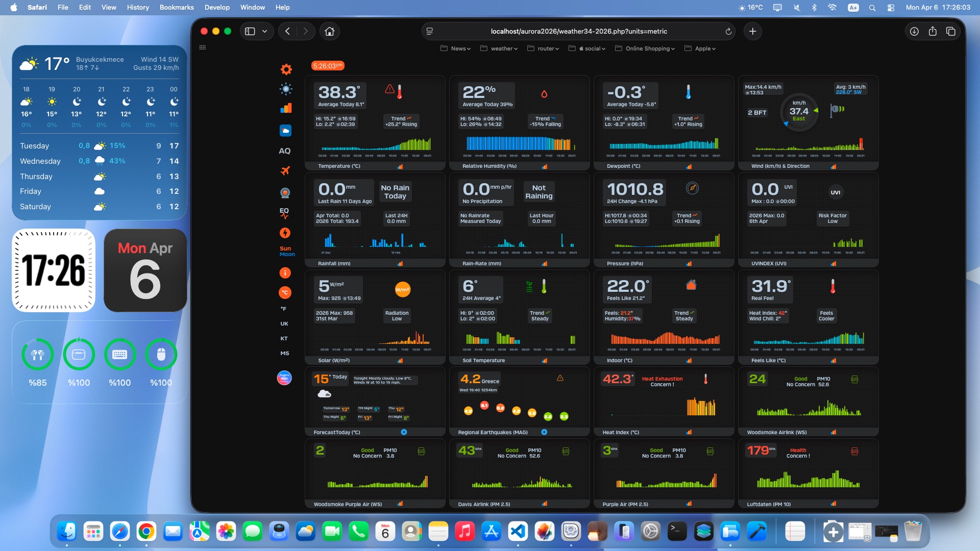980x551 pixels.
Task: Click the Temperature panel chart icon
Action: pos(400,166)
